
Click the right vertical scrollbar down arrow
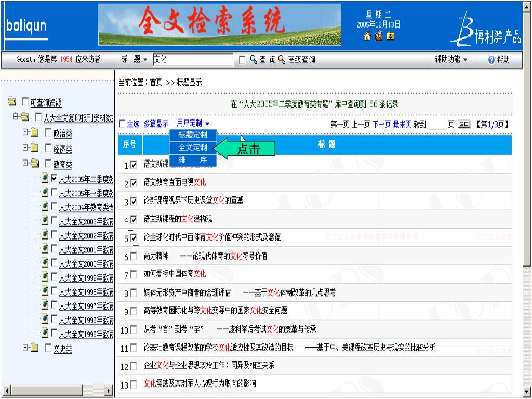[527, 392]
